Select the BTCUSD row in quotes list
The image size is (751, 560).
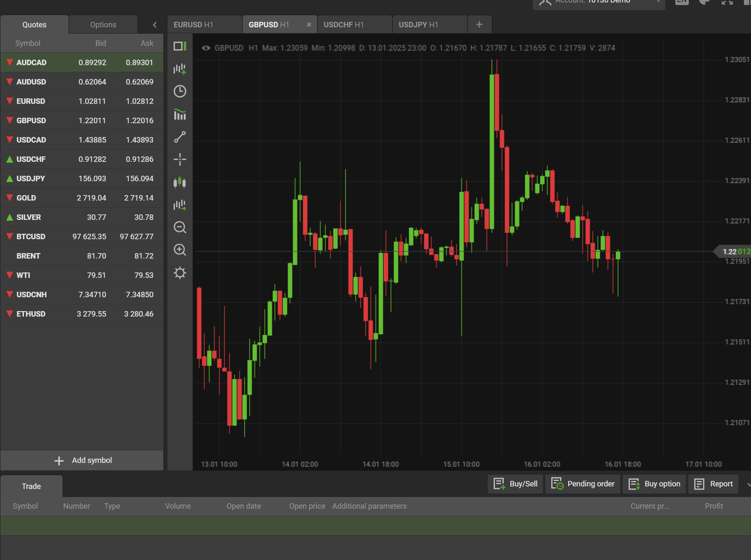[x=82, y=237]
